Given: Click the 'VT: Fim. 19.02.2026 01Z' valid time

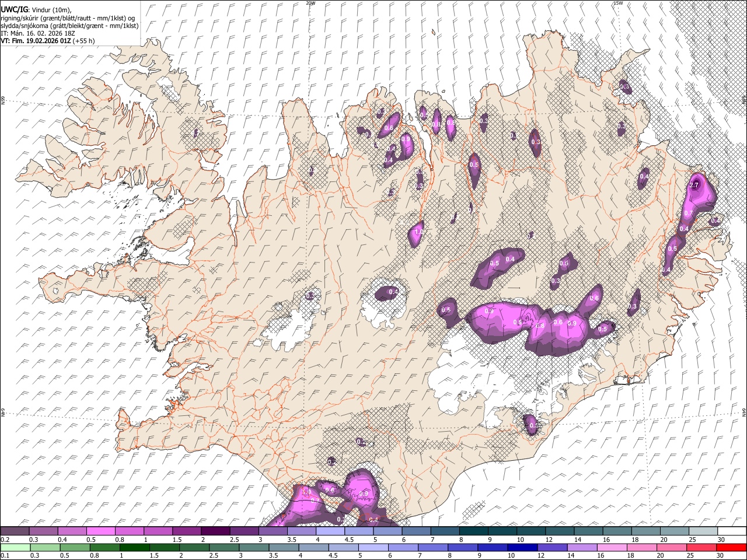Looking at the screenshot, I should point(36,41).
